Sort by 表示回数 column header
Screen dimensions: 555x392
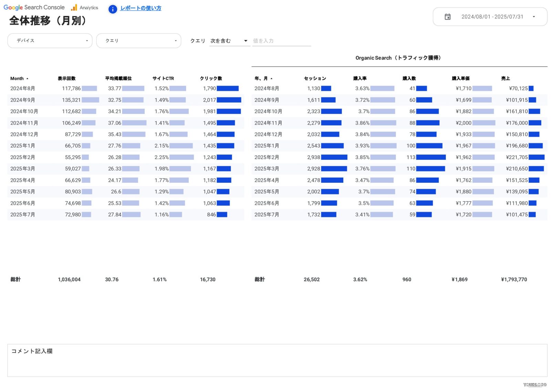pyautogui.click(x=67, y=78)
